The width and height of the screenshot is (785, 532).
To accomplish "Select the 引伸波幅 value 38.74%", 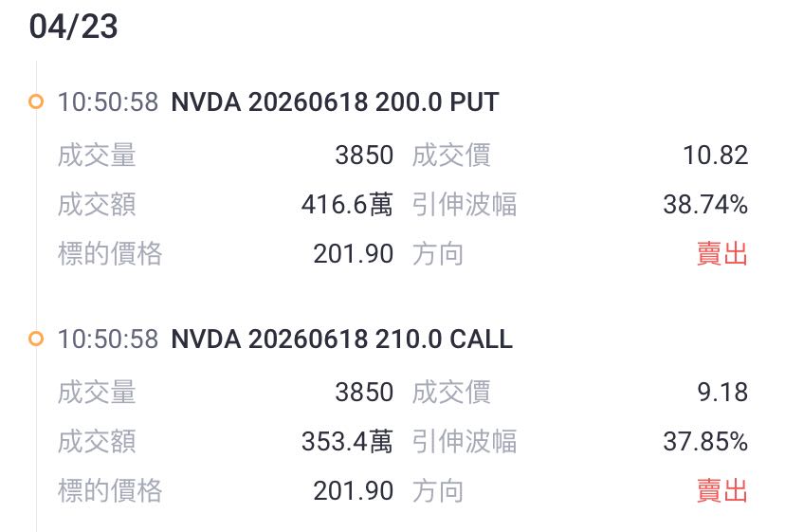I will [706, 205].
